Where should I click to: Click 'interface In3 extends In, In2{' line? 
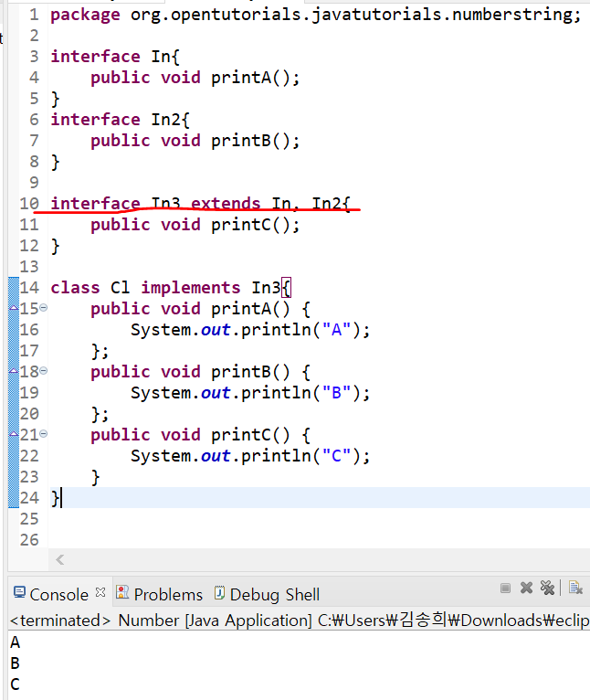coord(201,204)
